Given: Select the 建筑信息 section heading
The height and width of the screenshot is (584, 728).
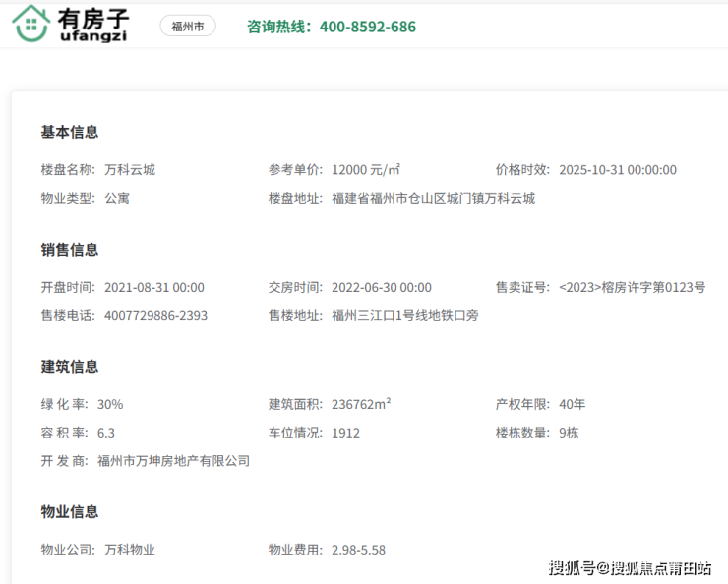Looking at the screenshot, I should click(69, 367).
